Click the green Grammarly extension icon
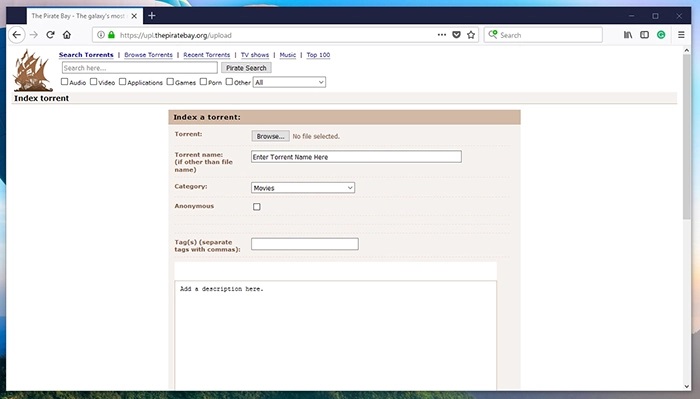 tap(661, 35)
